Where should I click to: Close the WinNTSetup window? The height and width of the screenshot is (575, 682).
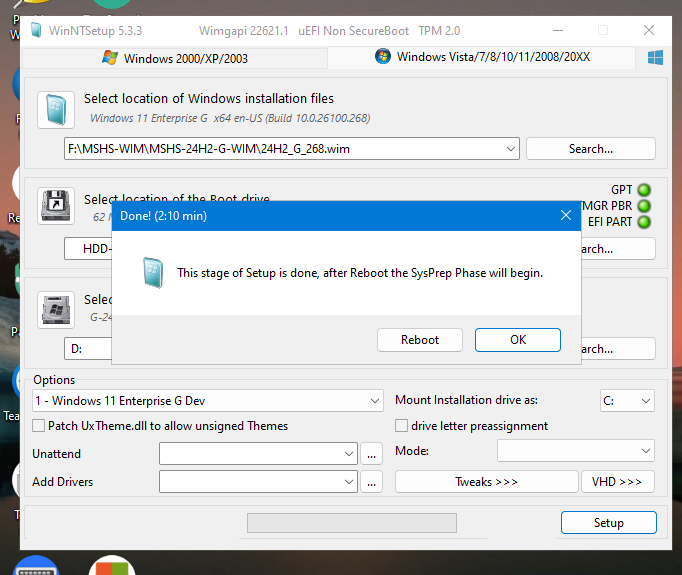pyautogui.click(x=649, y=30)
